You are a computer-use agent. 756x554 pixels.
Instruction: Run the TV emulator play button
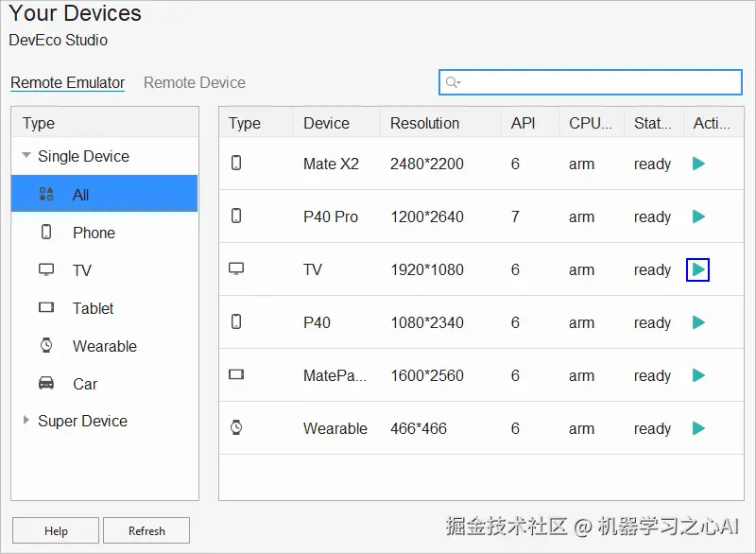tap(698, 269)
